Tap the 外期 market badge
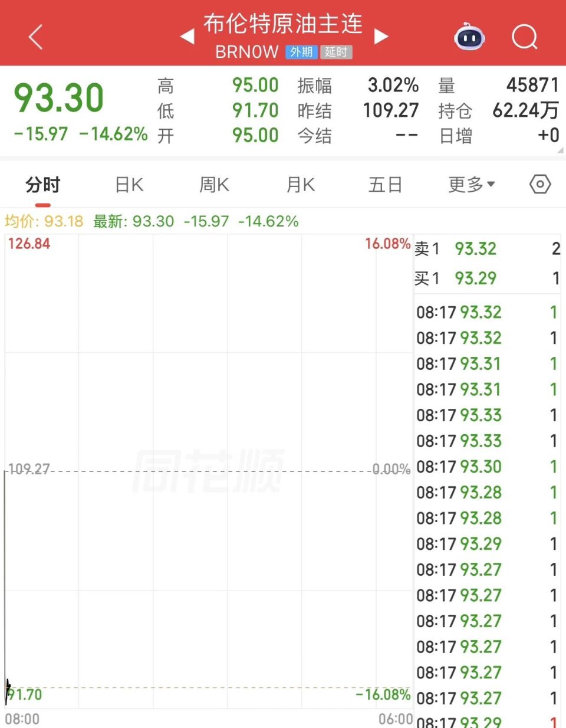The image size is (566, 728). click(x=301, y=52)
